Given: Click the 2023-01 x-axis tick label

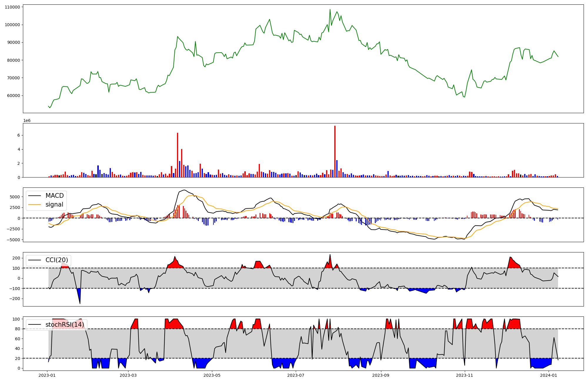Looking at the screenshot, I should point(47,375).
